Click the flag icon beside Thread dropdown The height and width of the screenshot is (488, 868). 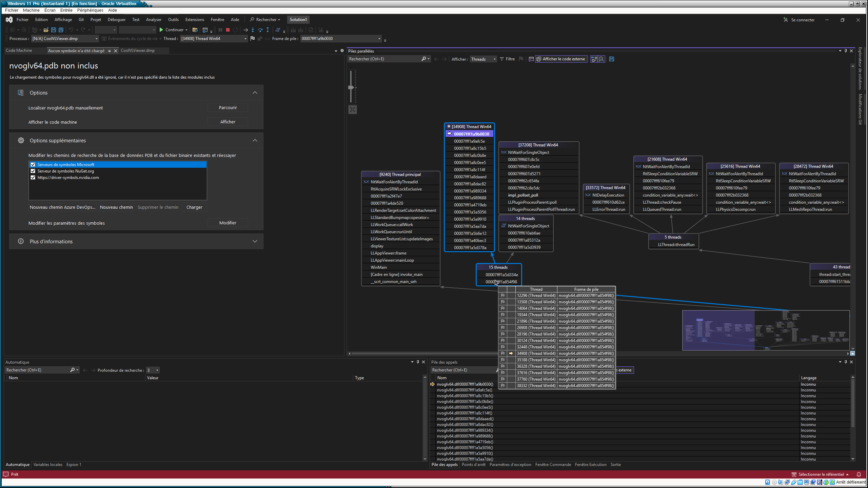(x=253, y=39)
